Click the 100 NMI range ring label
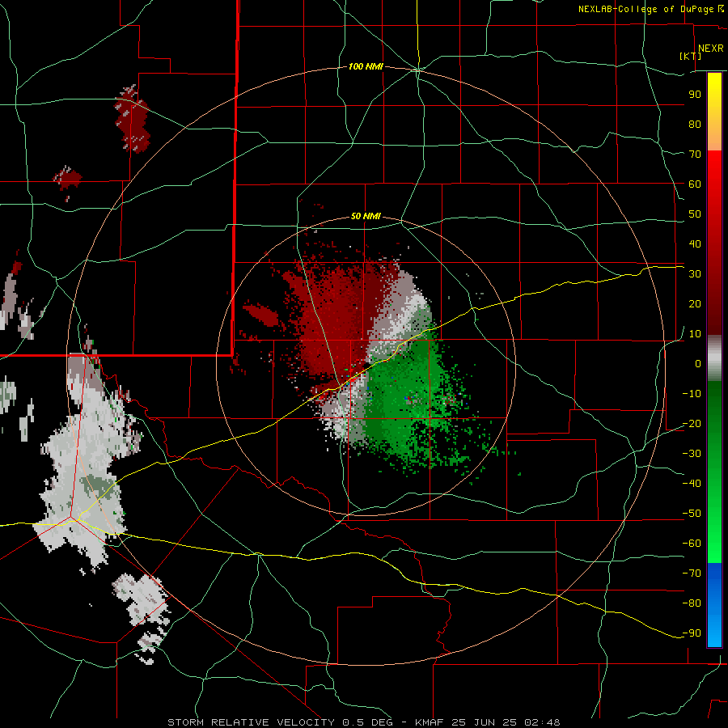Image resolution: width=728 pixels, height=728 pixels. (x=366, y=67)
